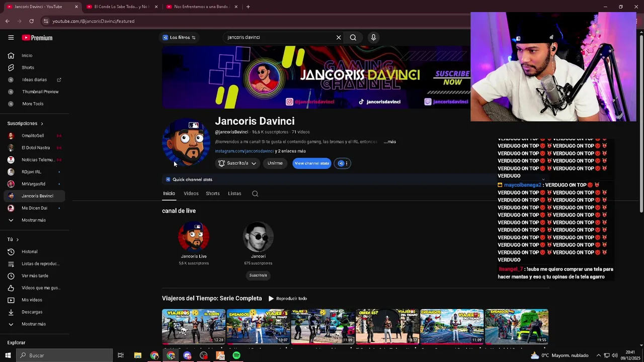The width and height of the screenshot is (644, 362).
Task: Open OmalitoGell subscription channel
Action: tap(33, 136)
